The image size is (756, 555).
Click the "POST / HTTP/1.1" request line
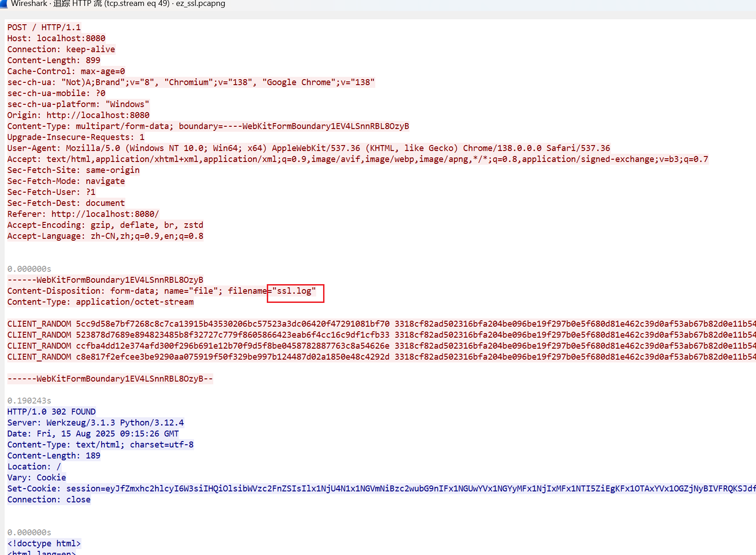point(44,27)
